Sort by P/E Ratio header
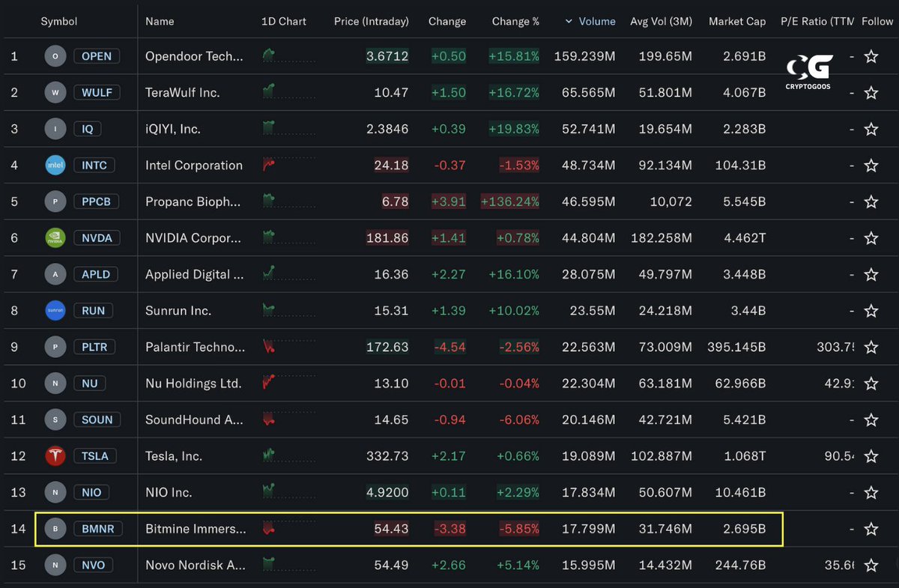The height and width of the screenshot is (588, 899). coord(817,22)
